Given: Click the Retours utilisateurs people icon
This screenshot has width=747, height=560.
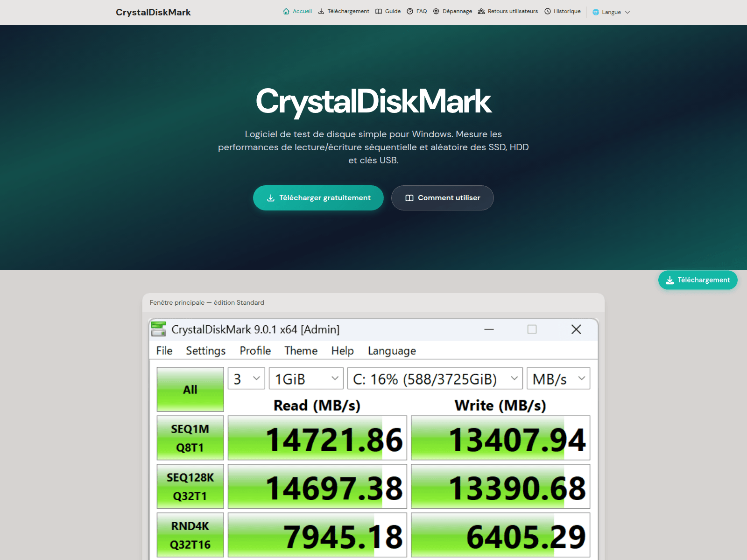Looking at the screenshot, I should 481,12.
